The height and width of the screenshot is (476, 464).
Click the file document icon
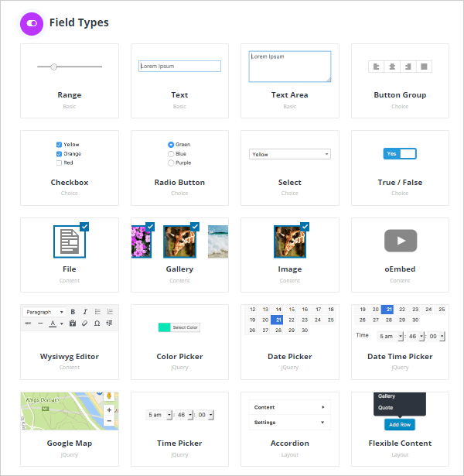coord(69,241)
